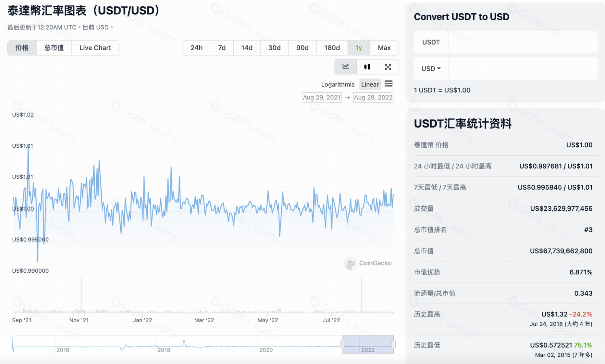605x364 pixels.
Task: Switch to candlestick chart icon
Action: pos(367,67)
